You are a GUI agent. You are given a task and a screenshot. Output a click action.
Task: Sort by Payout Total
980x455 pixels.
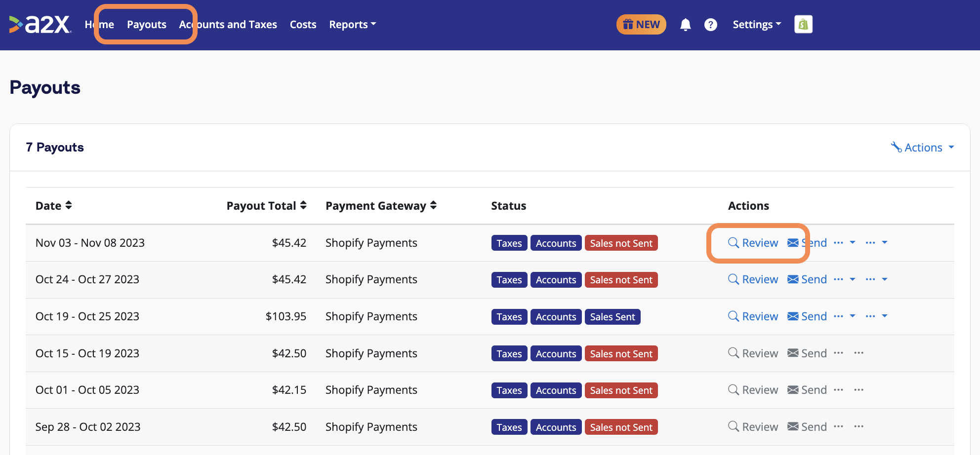pos(267,206)
